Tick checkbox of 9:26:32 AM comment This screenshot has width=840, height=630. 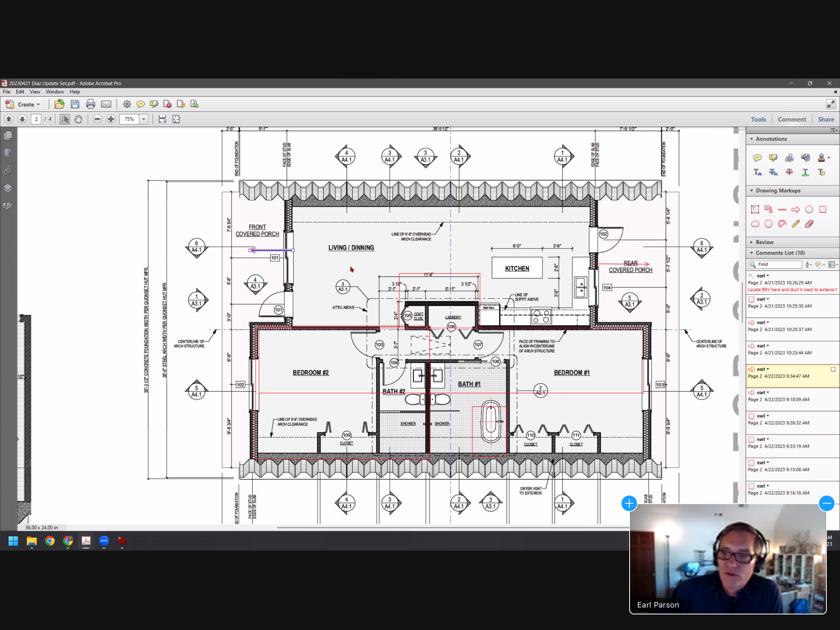[x=751, y=416]
